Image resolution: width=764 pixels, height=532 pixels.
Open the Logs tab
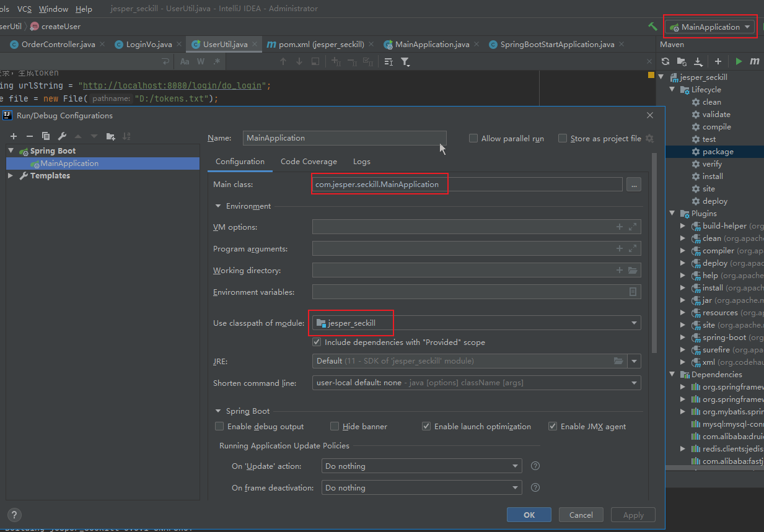tap(362, 162)
